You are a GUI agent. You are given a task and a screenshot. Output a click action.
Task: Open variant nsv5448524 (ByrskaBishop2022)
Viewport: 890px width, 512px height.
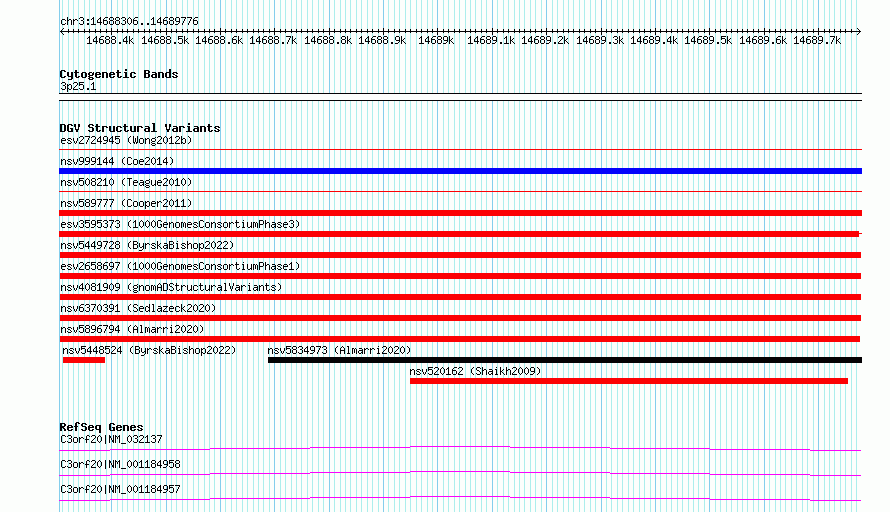pos(149,350)
